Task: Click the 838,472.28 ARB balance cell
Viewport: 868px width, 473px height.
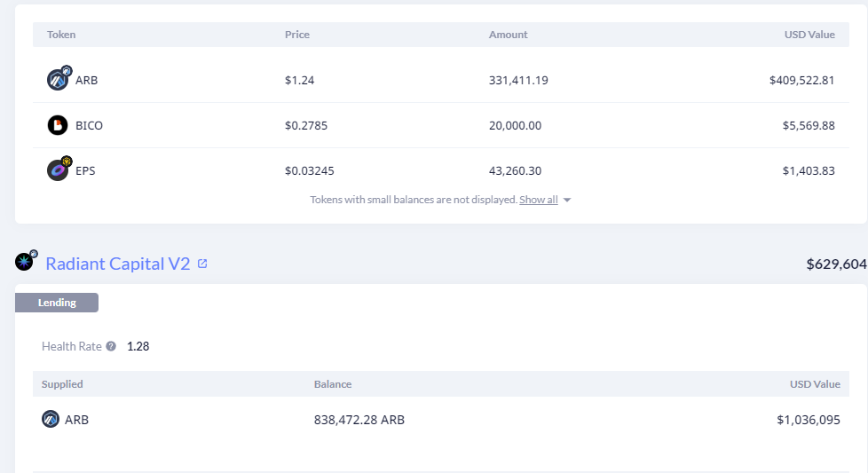Action: 359,420
